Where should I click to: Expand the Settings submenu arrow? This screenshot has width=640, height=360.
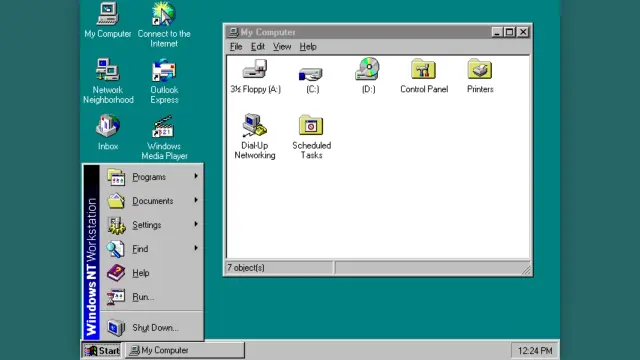pos(196,224)
